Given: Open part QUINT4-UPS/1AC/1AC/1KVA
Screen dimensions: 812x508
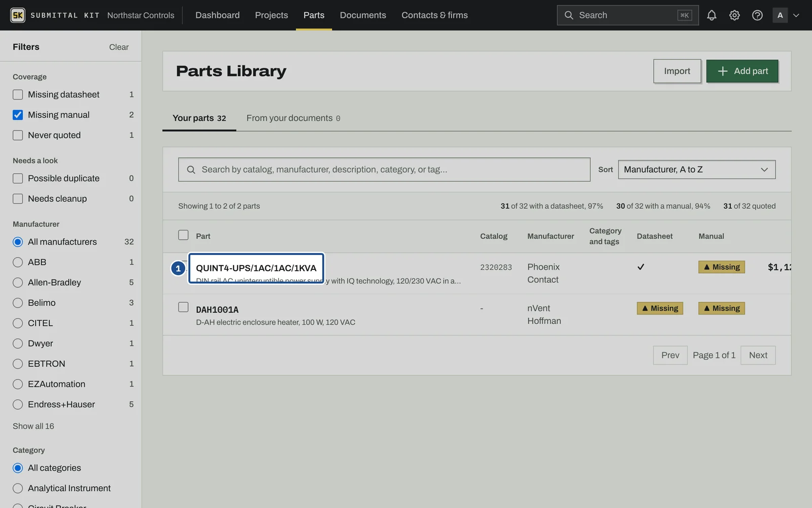Looking at the screenshot, I should click(x=256, y=268).
